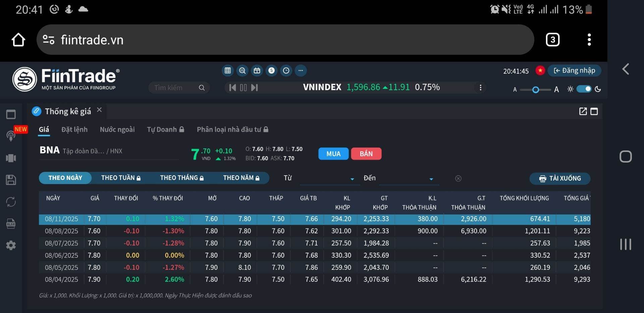Viewport: 644px width, 313px height.
Task: Open the calendar icon in top toolbar
Action: tap(257, 70)
